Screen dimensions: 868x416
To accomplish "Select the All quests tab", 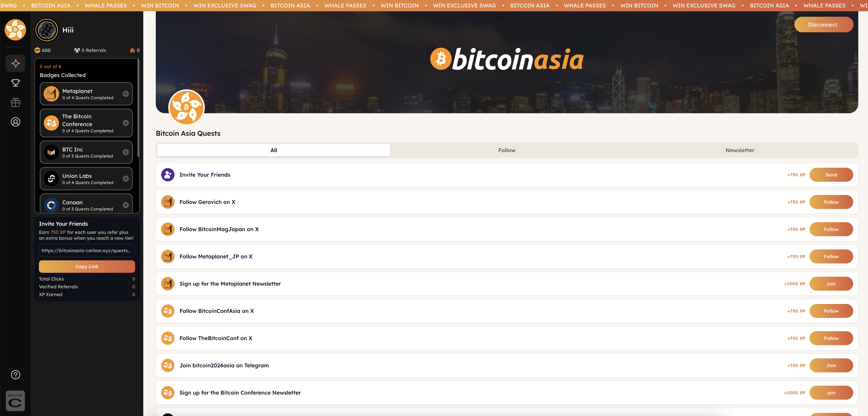I will pyautogui.click(x=274, y=150).
